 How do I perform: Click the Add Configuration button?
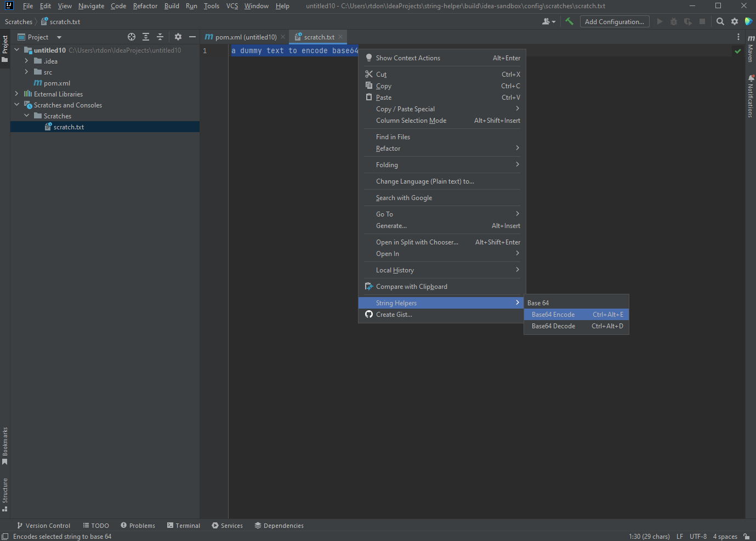click(x=614, y=21)
